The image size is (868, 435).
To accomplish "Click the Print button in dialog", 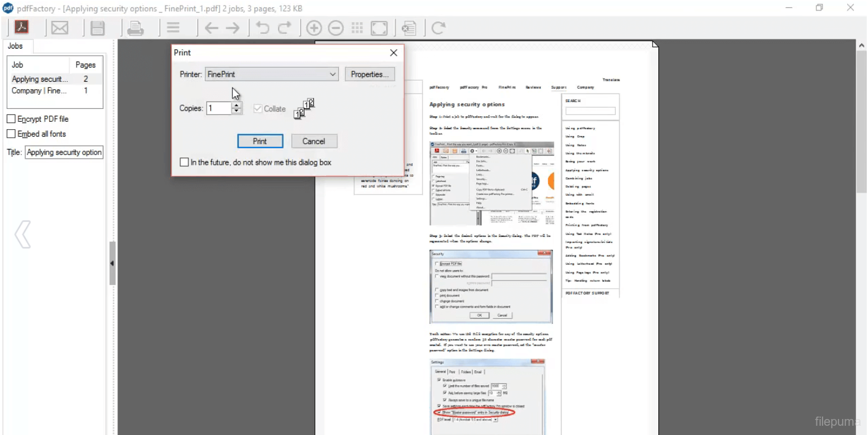I will [x=260, y=141].
